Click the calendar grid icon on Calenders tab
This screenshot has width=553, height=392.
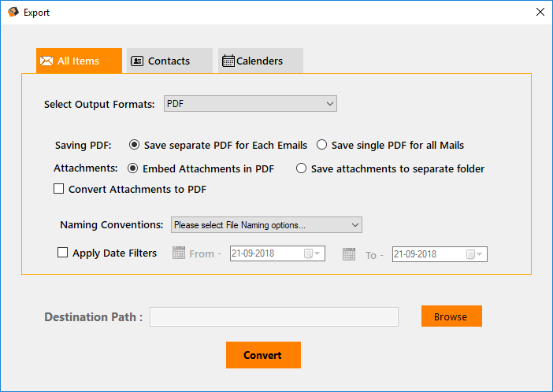pos(228,61)
